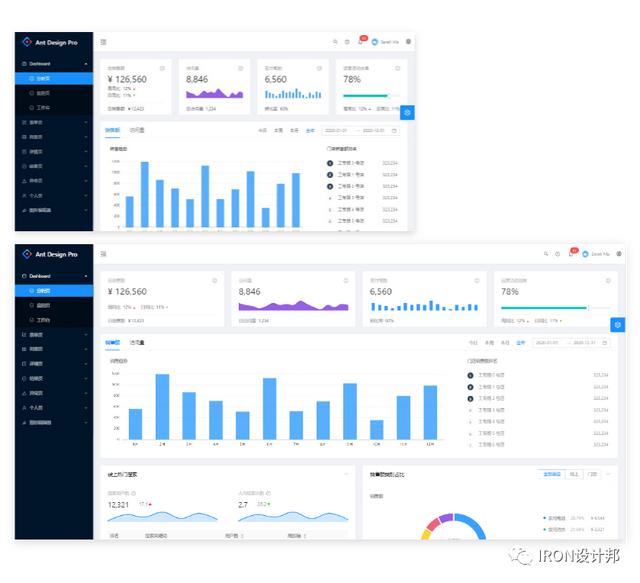Click Ant Design Pro logo in lower dashboard
This screenshot has height=583, width=640.
click(50, 254)
